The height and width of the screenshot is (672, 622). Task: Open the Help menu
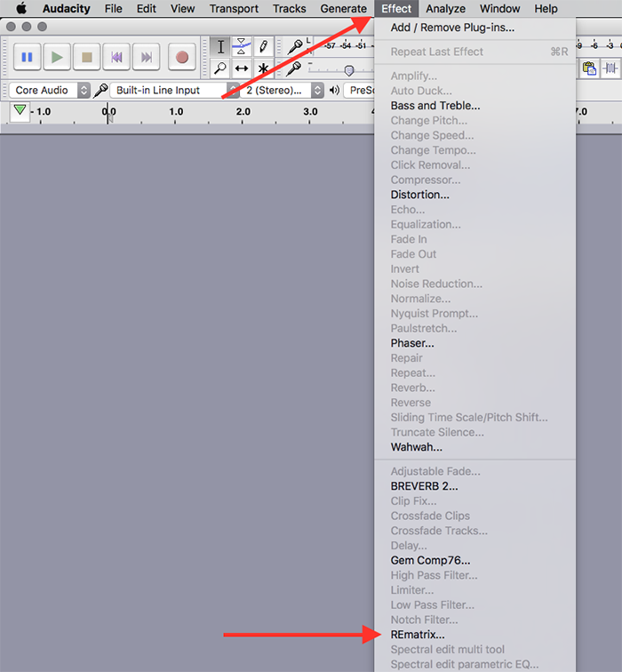[x=546, y=9]
